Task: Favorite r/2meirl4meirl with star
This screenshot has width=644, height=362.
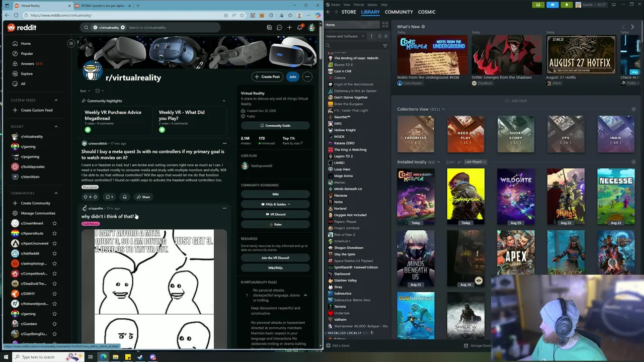Action: click(54, 223)
